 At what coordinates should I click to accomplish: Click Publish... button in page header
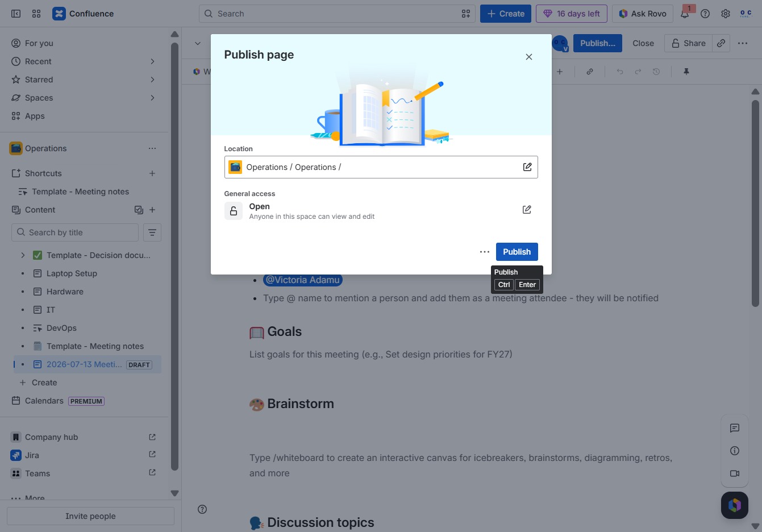point(597,43)
